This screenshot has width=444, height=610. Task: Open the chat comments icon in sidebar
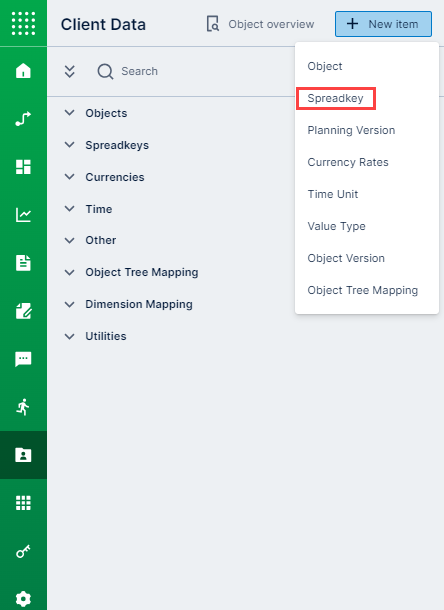(x=23, y=359)
